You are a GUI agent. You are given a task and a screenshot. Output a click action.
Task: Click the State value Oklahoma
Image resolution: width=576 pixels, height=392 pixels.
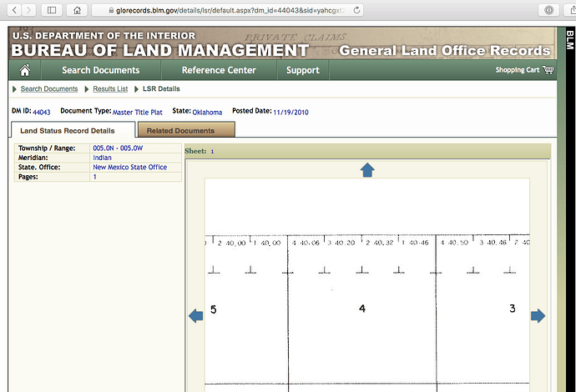pos(207,113)
